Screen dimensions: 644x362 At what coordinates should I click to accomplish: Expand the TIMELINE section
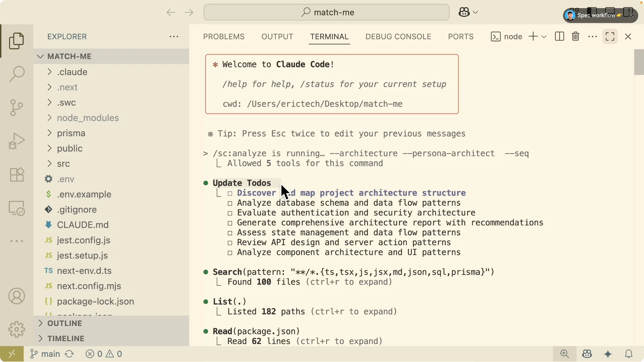[x=111, y=339]
